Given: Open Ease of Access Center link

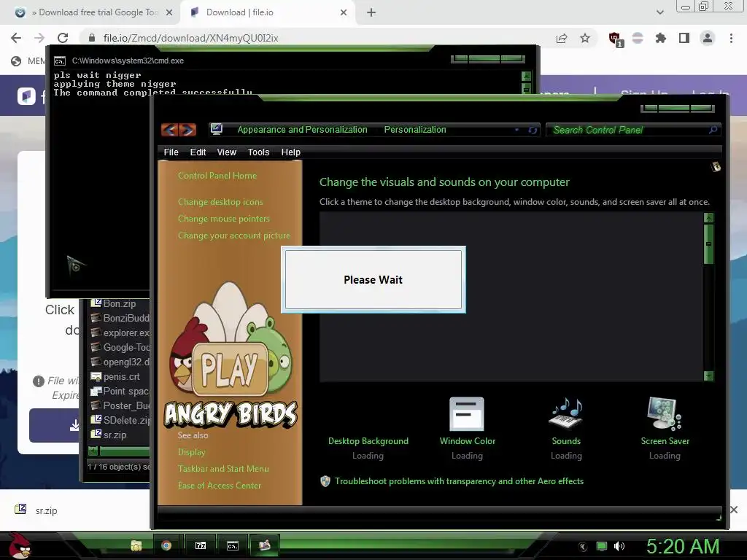Looking at the screenshot, I should point(219,486).
